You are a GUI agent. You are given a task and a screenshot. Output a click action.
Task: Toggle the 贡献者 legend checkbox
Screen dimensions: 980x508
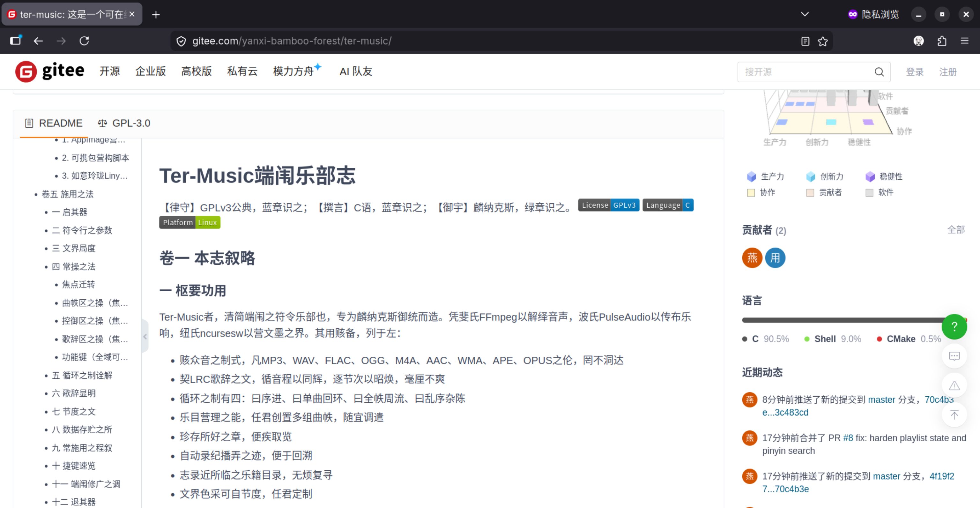pos(810,192)
